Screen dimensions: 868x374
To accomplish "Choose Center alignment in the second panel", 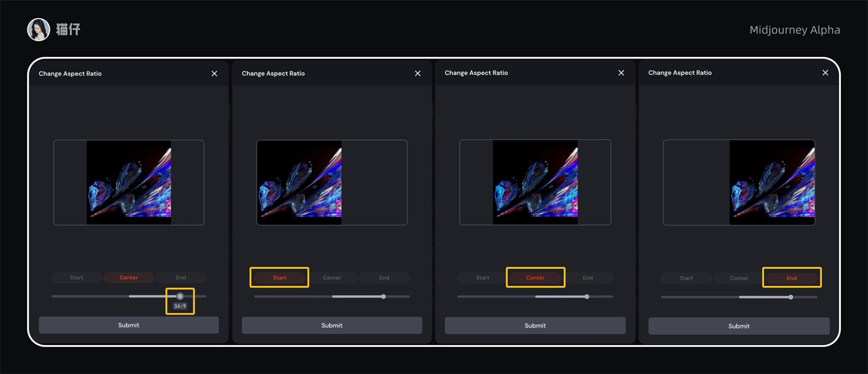I will click(332, 278).
